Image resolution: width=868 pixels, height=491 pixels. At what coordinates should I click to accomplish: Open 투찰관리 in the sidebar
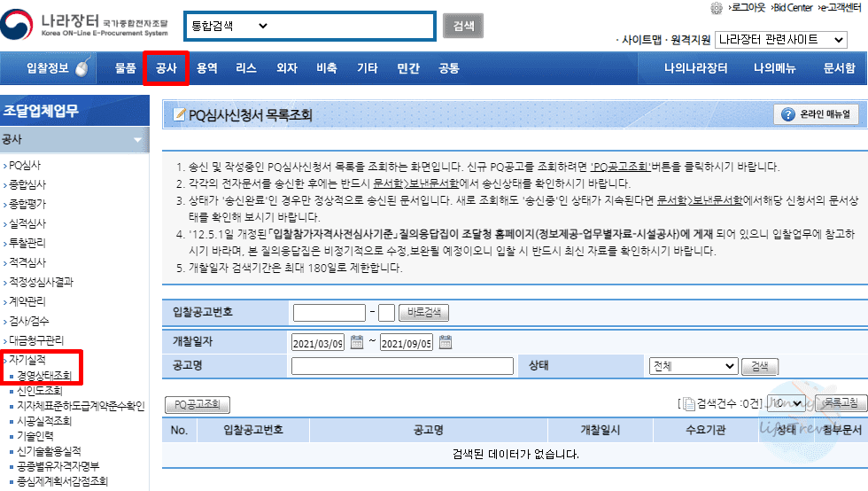[x=27, y=243]
